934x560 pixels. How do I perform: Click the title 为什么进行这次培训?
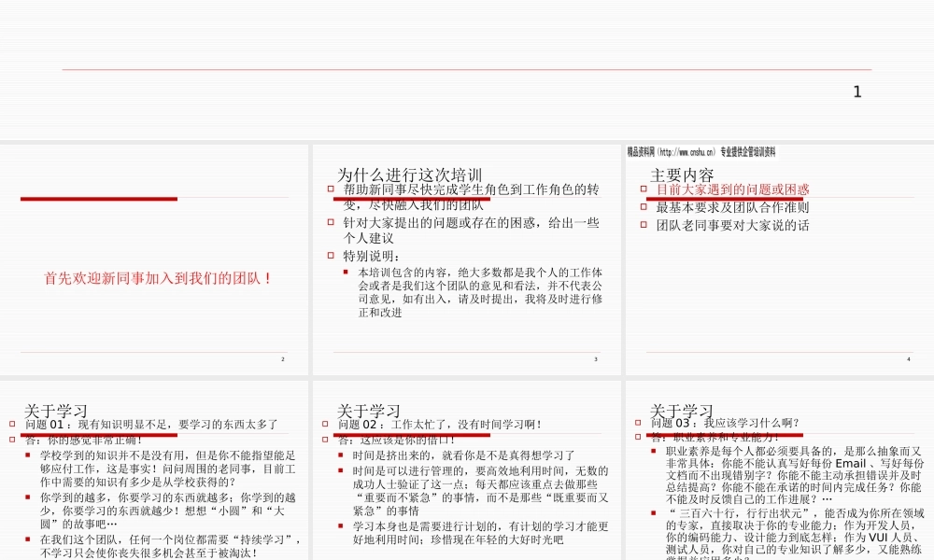point(409,175)
